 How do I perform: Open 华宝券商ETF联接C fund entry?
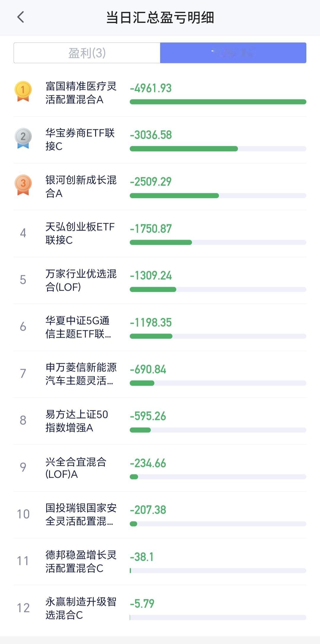click(x=160, y=140)
